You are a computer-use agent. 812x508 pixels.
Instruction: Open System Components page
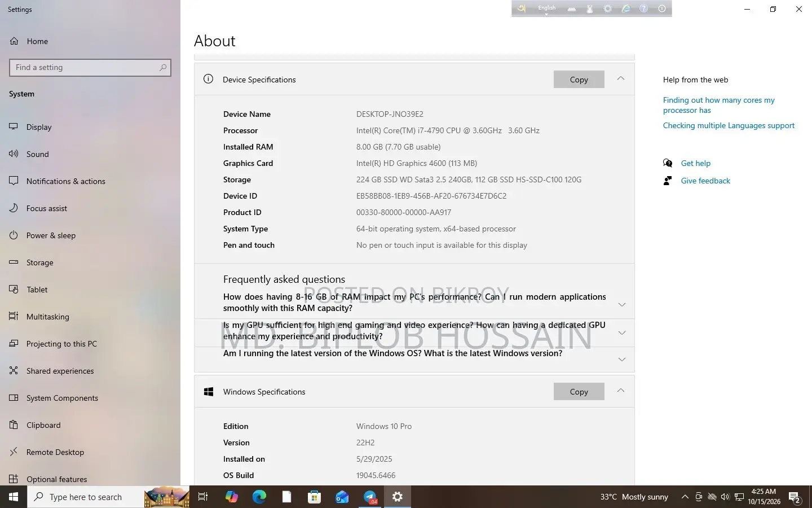pos(90,398)
